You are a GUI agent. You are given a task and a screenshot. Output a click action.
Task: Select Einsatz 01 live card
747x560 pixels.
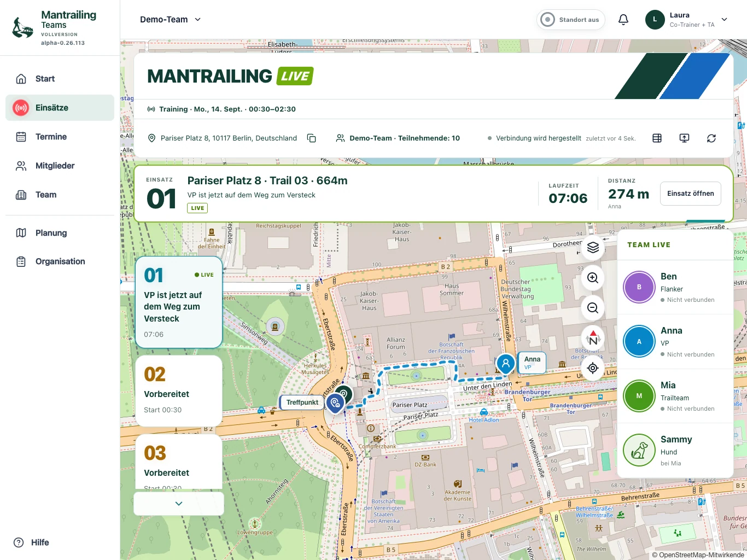[x=179, y=302]
